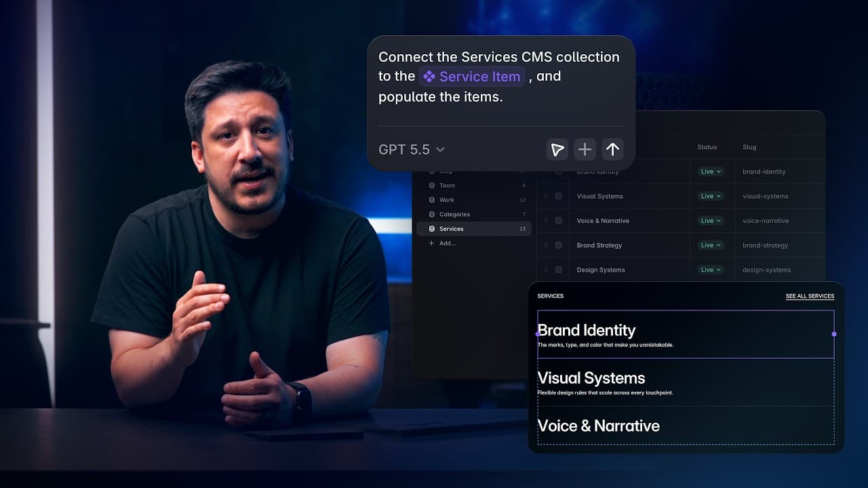Click 'The marks, type, and color' description text
This screenshot has width=868, height=488.
605,345
